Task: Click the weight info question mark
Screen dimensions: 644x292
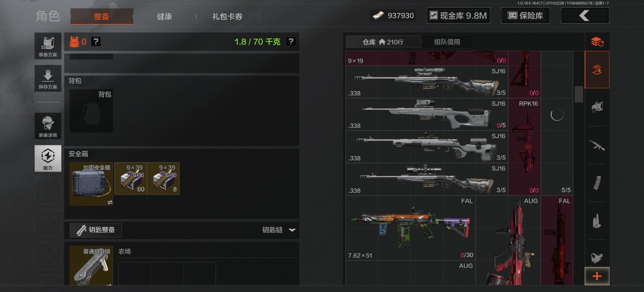Action: (x=291, y=42)
